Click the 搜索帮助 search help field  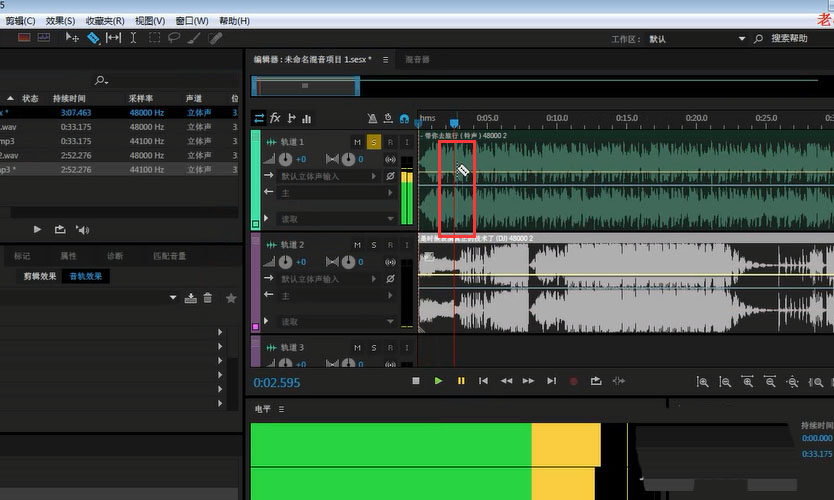(x=789, y=39)
